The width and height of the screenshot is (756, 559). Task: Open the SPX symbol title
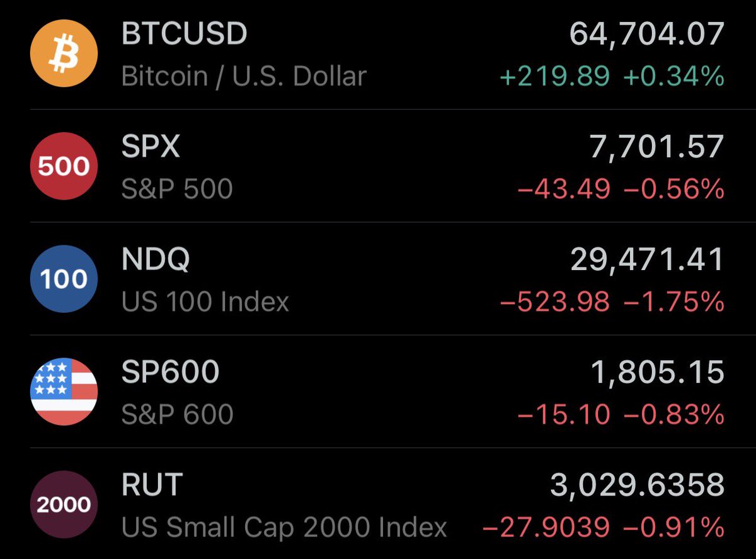click(x=151, y=147)
